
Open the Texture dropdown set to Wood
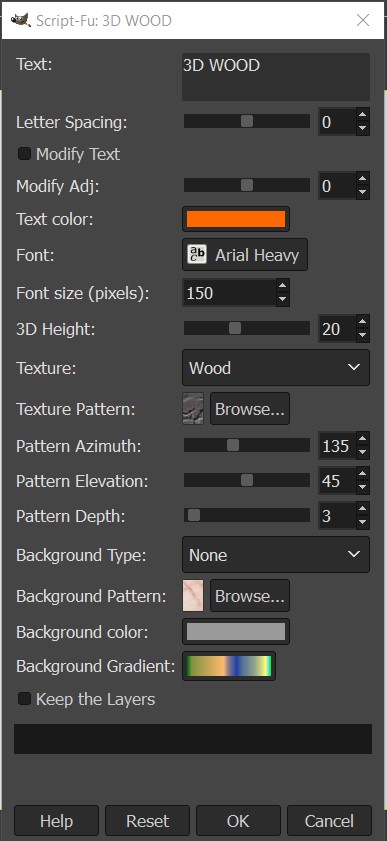(276, 367)
